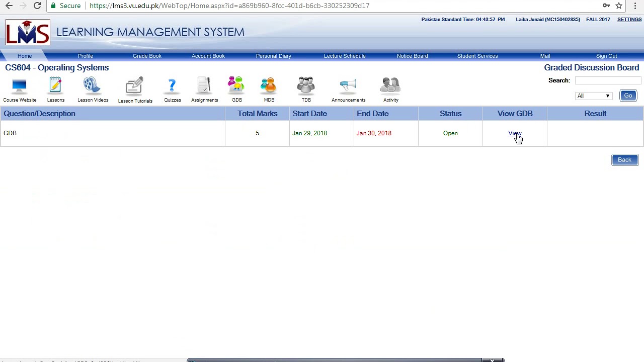Open the MDB icon

(x=269, y=86)
